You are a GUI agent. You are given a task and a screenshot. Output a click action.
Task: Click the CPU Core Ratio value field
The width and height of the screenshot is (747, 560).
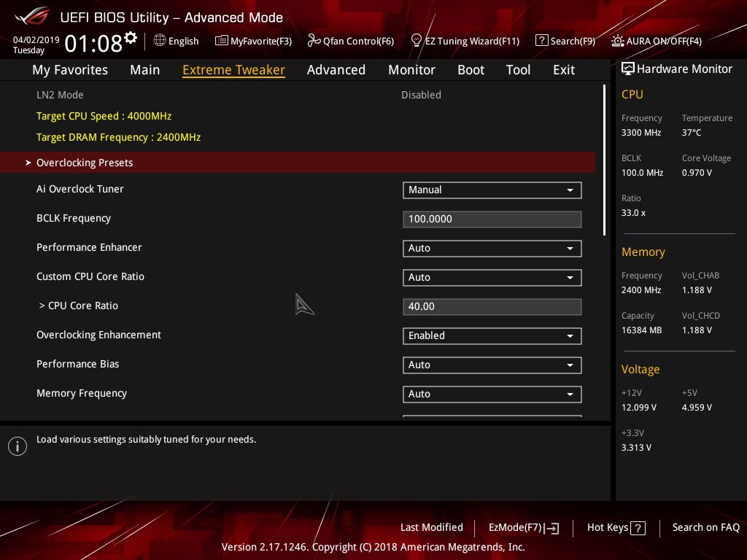[492, 307]
